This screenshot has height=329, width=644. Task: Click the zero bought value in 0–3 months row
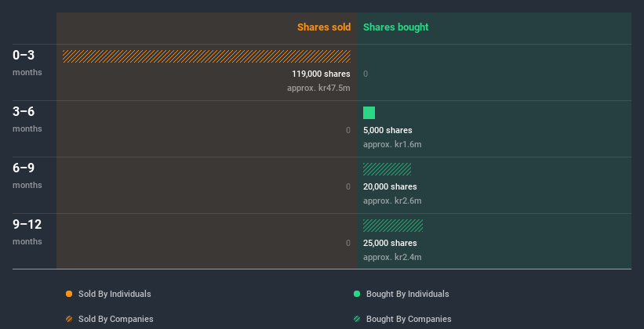366,74
